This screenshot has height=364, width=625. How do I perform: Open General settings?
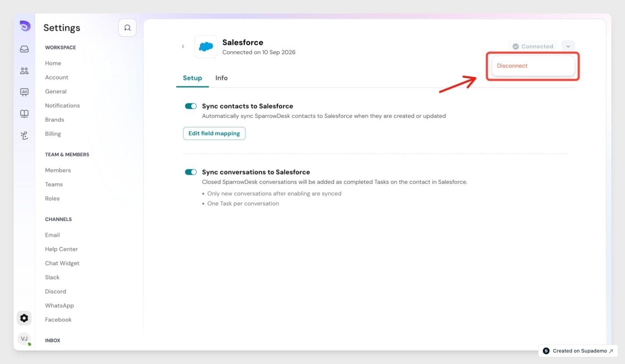(x=56, y=91)
